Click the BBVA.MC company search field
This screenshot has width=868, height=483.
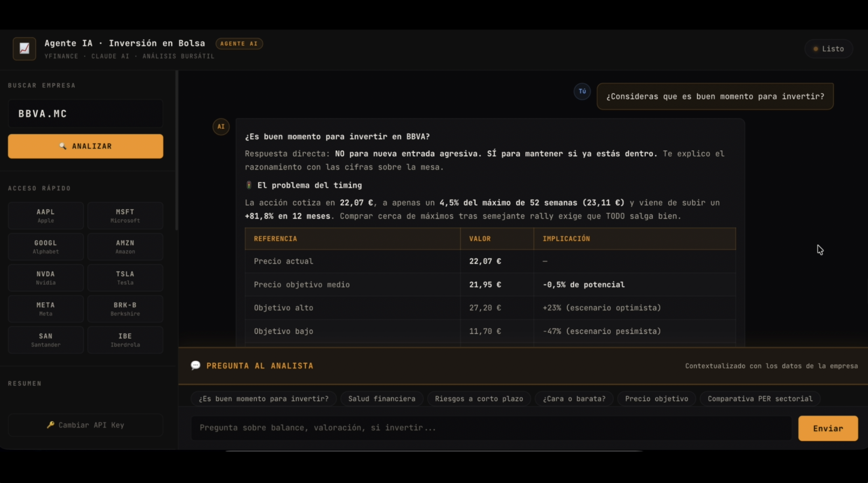coord(86,114)
